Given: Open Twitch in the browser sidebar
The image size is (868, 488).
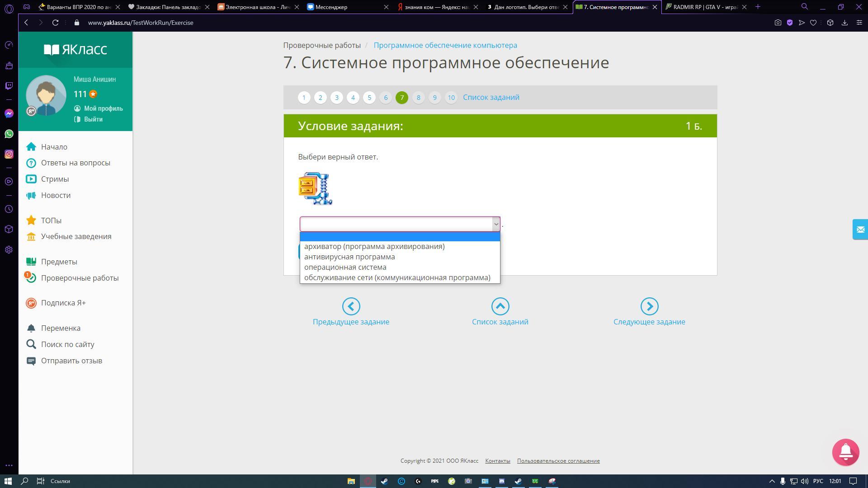Looking at the screenshot, I should tap(9, 86).
